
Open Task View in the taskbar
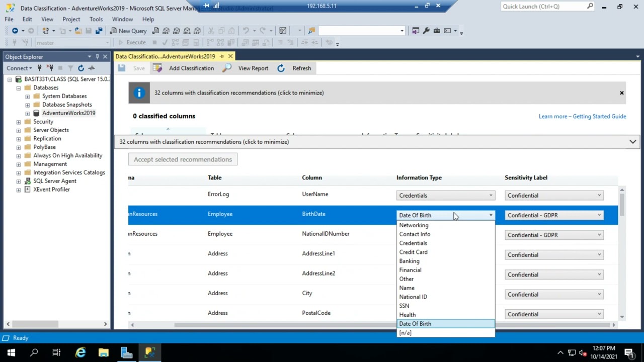(56, 352)
